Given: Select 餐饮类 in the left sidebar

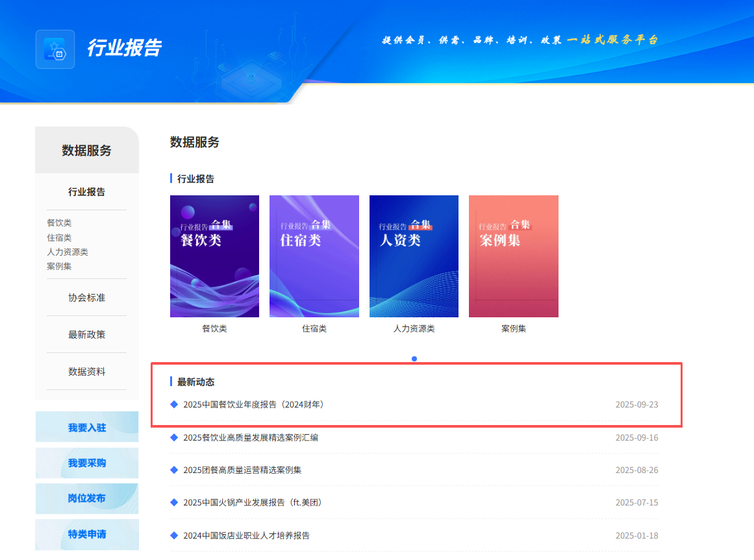Looking at the screenshot, I should (59, 223).
